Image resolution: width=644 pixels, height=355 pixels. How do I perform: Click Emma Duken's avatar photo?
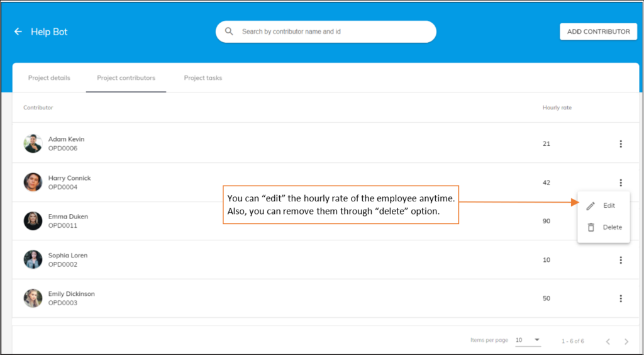point(33,221)
